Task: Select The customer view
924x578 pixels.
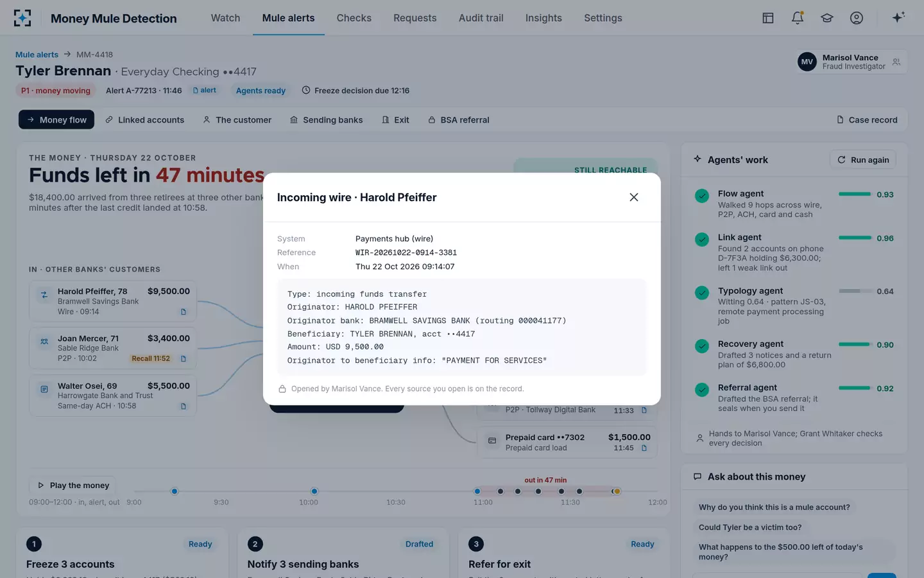Action: coord(237,119)
